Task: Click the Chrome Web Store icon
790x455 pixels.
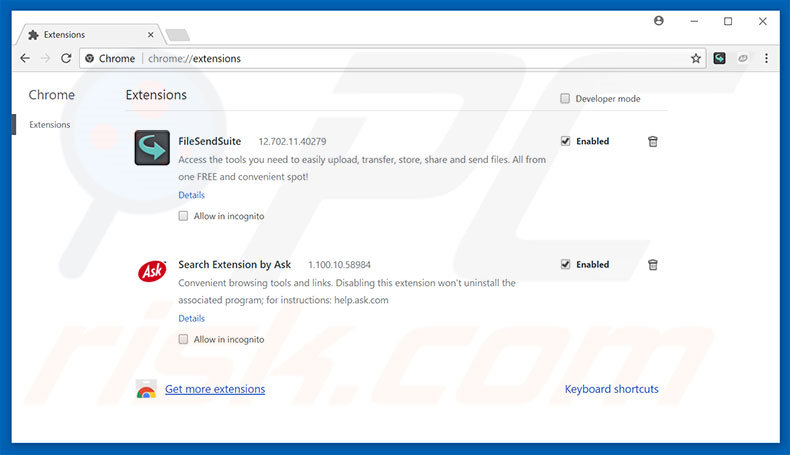Action: 146,389
